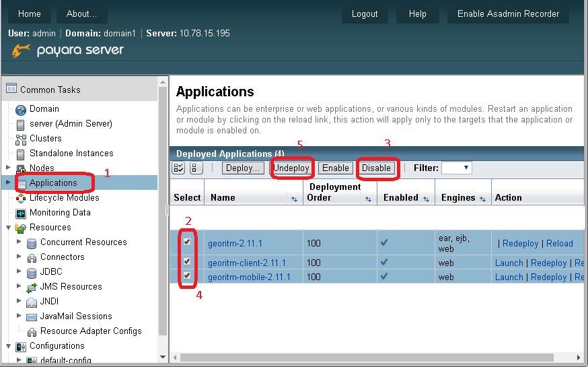The height and width of the screenshot is (367, 588).
Task: Click the Payara server fish logo
Action: [x=21, y=51]
